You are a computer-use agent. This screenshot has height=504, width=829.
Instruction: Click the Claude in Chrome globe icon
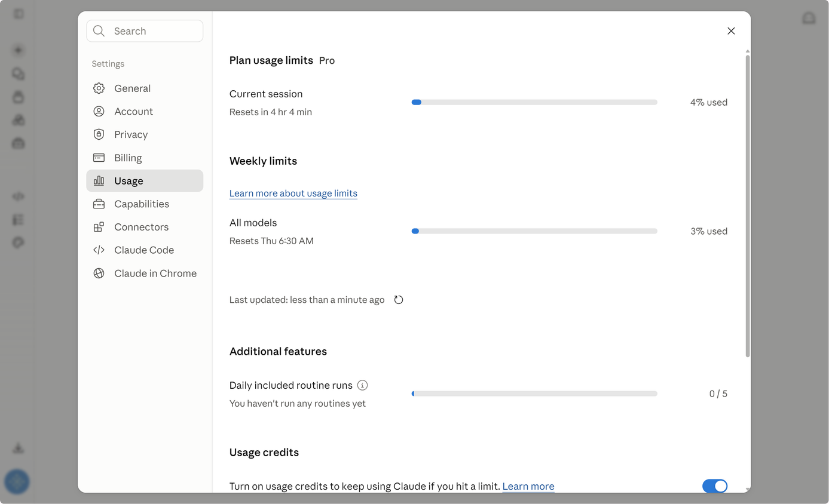tap(99, 273)
